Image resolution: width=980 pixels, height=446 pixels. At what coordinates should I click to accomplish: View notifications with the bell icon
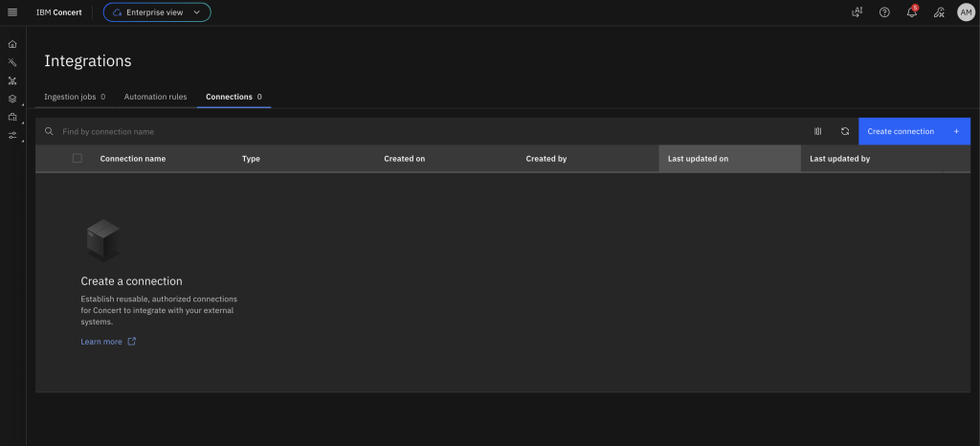pyautogui.click(x=912, y=12)
